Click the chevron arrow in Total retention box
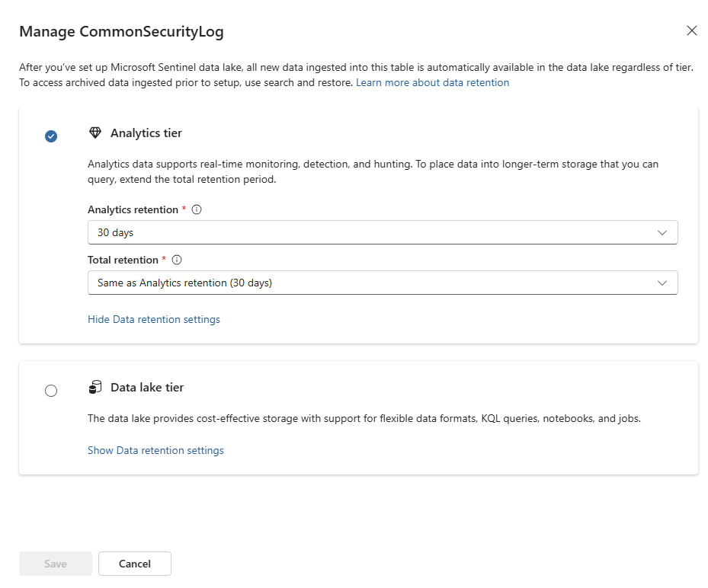This screenshot has width=708, height=588. (x=662, y=283)
